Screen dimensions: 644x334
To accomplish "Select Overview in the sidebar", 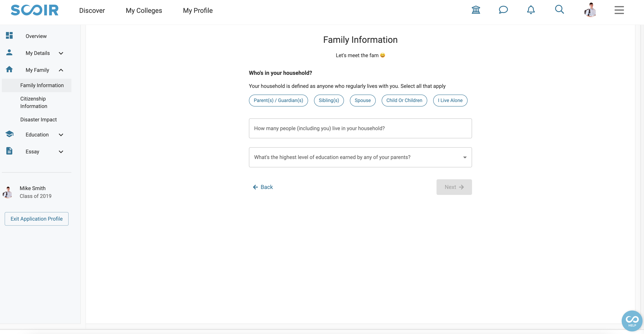I will (x=36, y=36).
